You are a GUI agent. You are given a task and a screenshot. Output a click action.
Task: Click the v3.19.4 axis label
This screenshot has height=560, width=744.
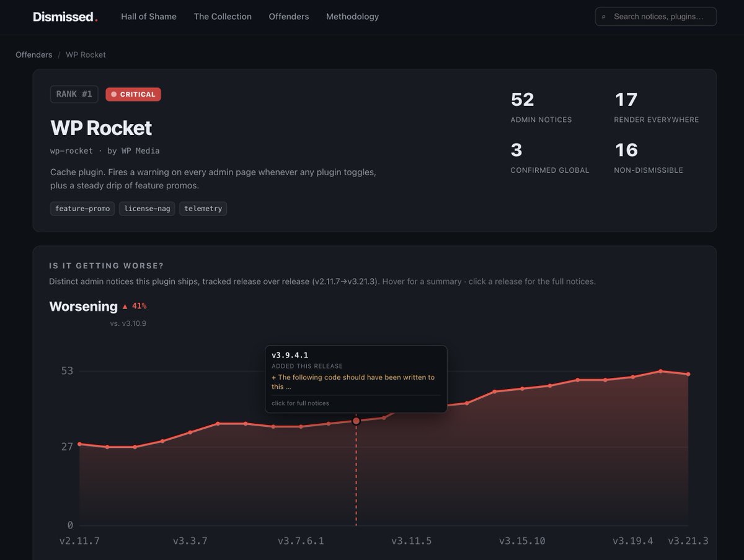pos(633,541)
